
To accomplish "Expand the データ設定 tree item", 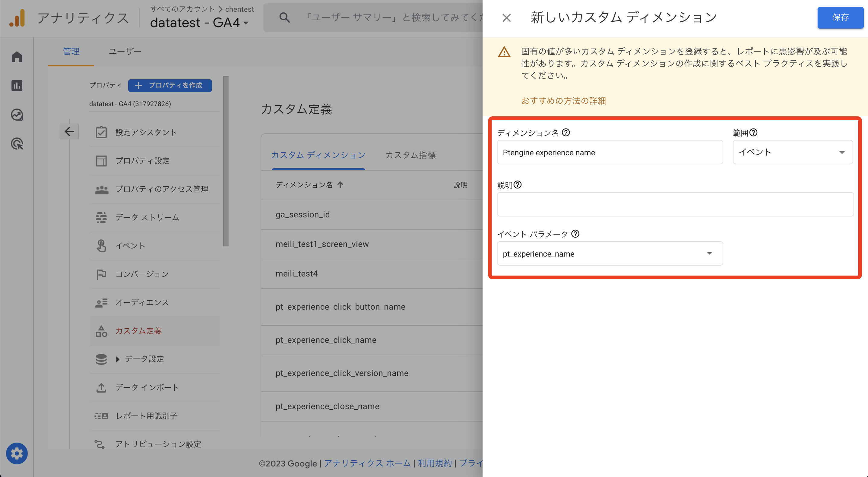I will click(118, 359).
